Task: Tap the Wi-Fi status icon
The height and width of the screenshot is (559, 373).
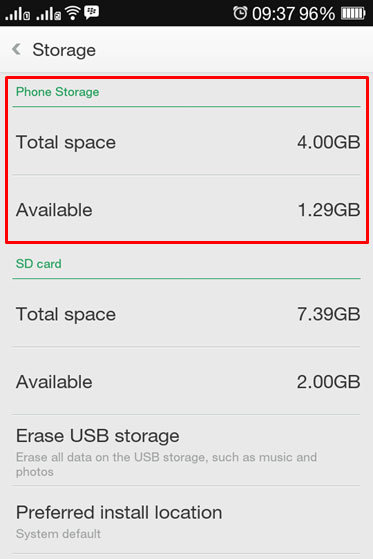Action: (72, 13)
